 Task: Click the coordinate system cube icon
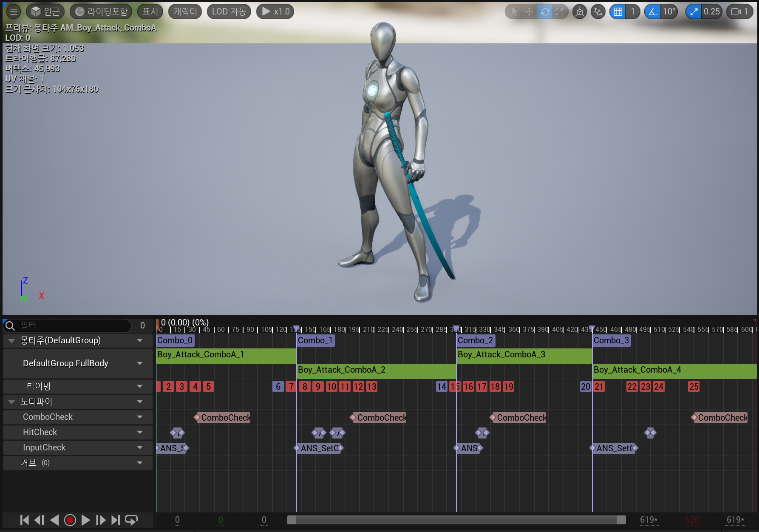tap(580, 11)
